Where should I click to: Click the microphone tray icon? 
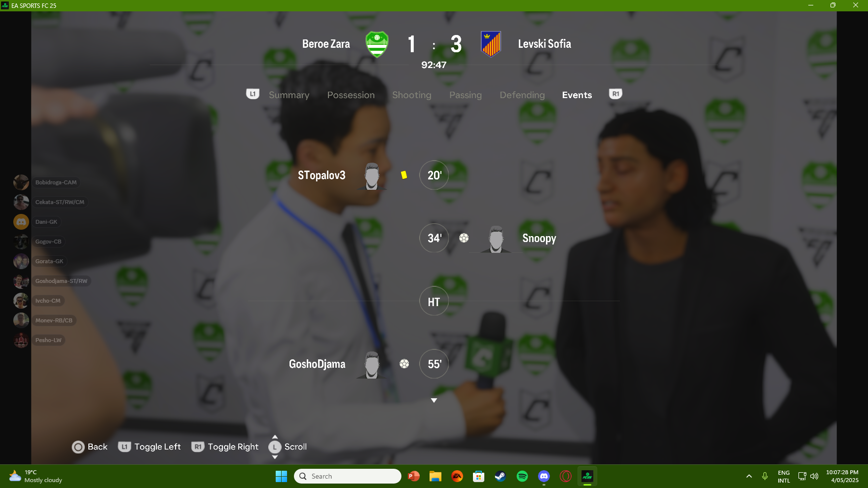[x=764, y=476]
